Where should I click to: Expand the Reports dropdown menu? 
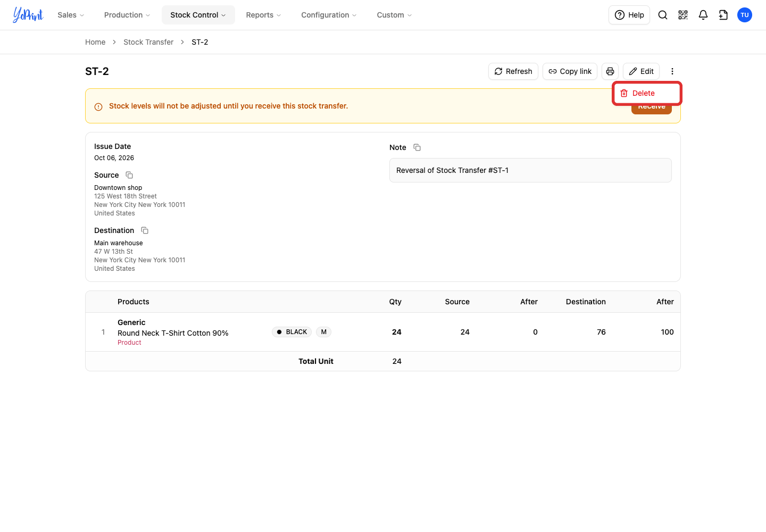pyautogui.click(x=263, y=15)
